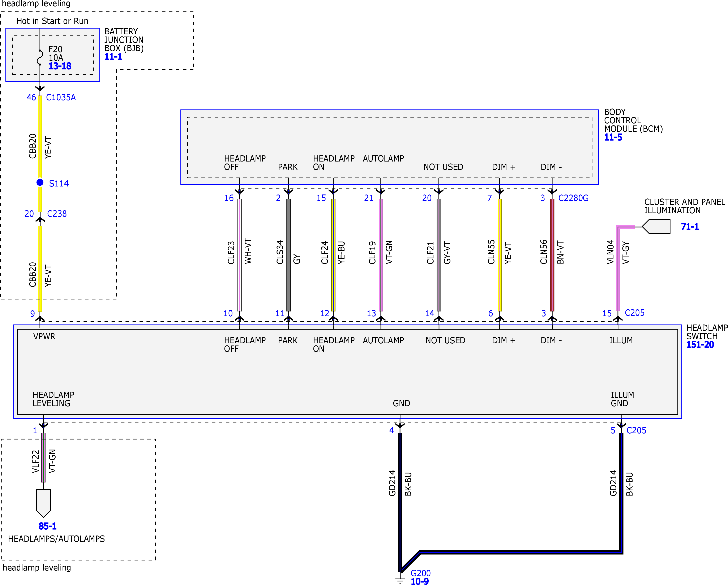Select circuit label VLN04
Viewport: 728px width, 585px height.
pyautogui.click(x=610, y=252)
